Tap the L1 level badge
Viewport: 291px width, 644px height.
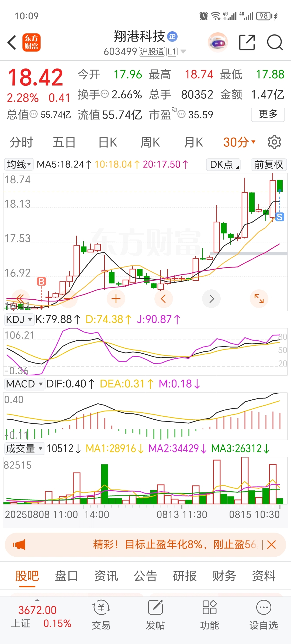172,51
